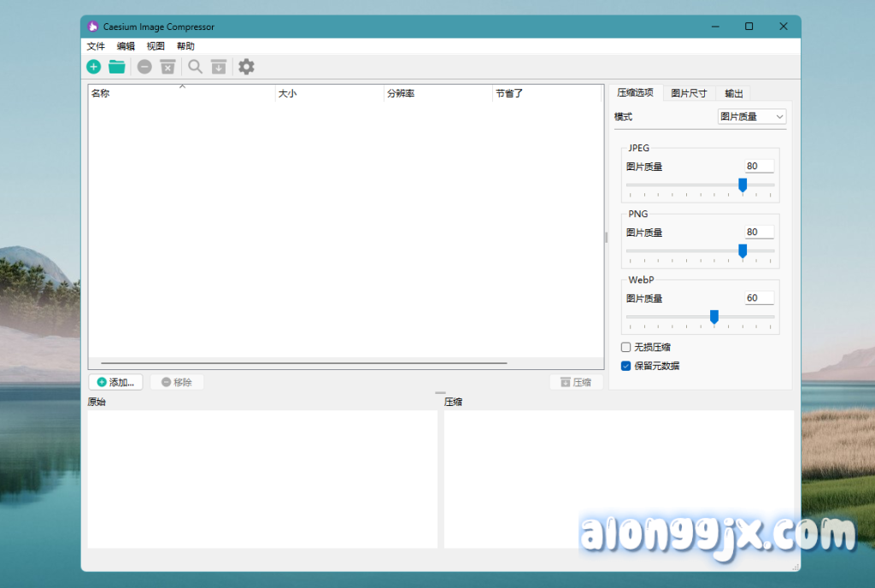The image size is (875, 588).
Task: Click the WebP quality field showing 60
Action: [x=759, y=298]
